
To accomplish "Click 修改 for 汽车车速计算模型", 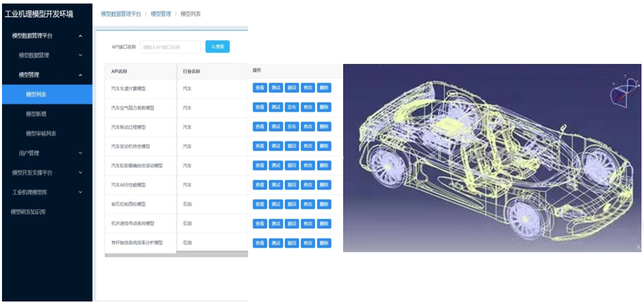I will 308,88.
